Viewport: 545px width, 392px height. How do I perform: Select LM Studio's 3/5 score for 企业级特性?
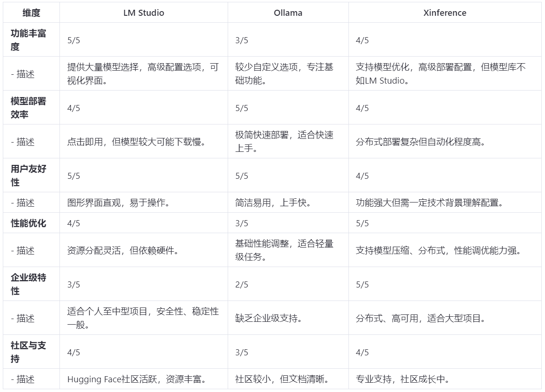(74, 285)
